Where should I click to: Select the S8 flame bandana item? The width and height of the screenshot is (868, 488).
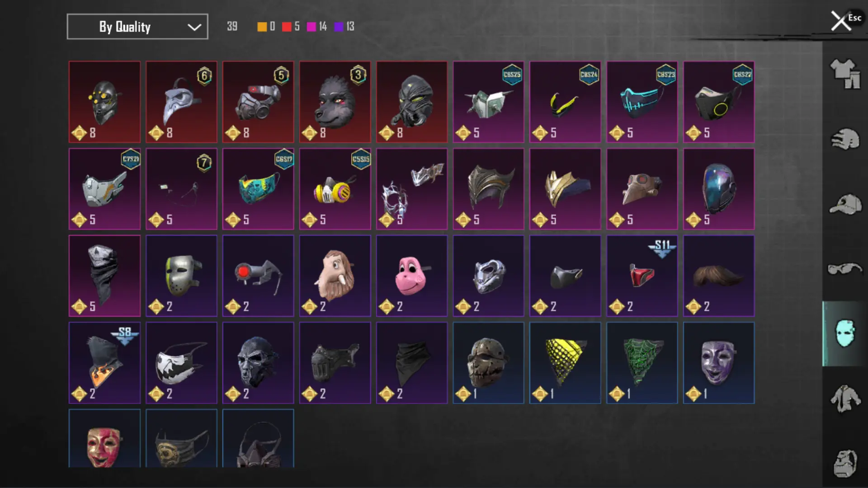click(104, 363)
